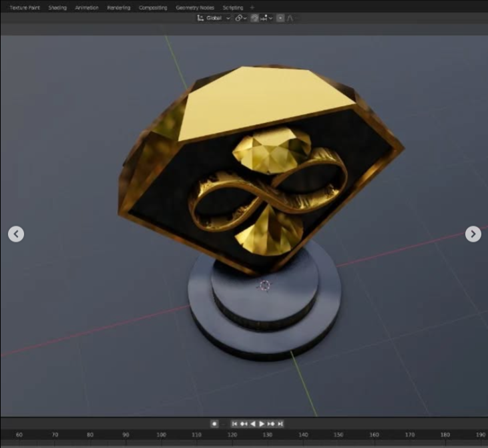The width and height of the screenshot is (488, 448).
Task: Open the Animation workspace tab
Action: (87, 8)
